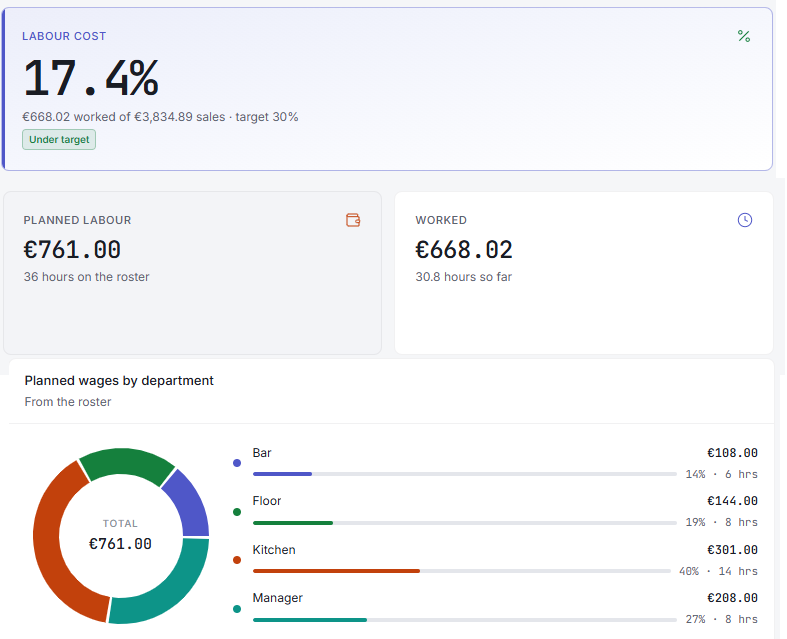Click the €208.00 Manager wage amount

pos(732,598)
